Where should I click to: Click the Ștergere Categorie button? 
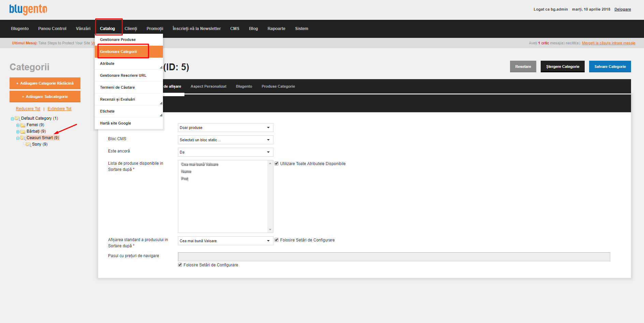(x=563, y=67)
